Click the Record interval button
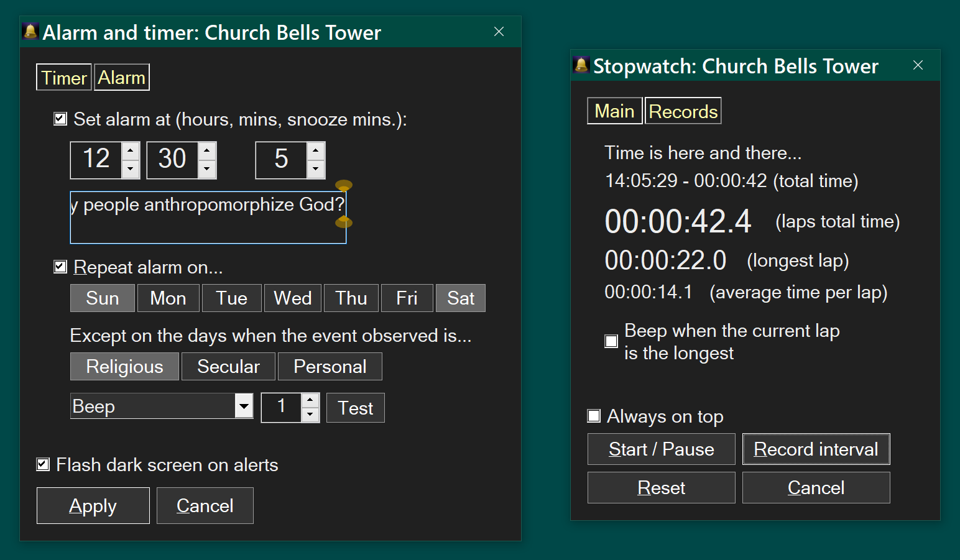Viewport: 960px width, 560px height. click(816, 449)
